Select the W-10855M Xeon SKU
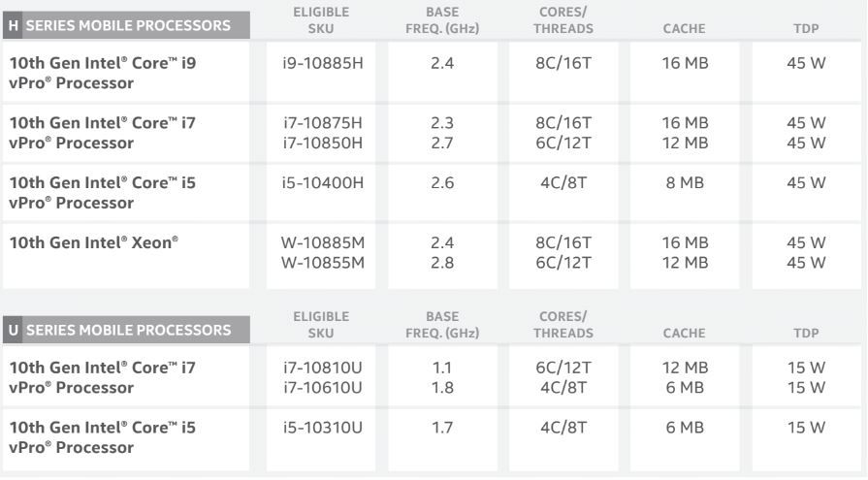868x480 pixels. pyautogui.click(x=320, y=262)
